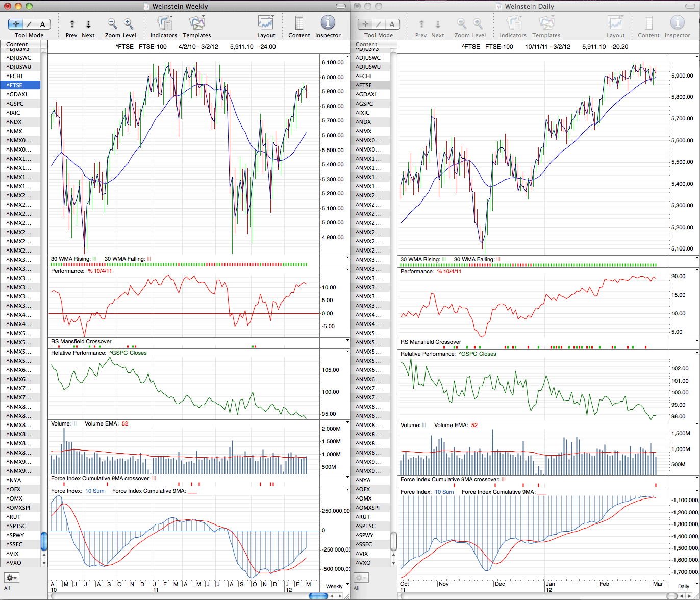Open gear action menu below Weekly symbol list

(12, 578)
